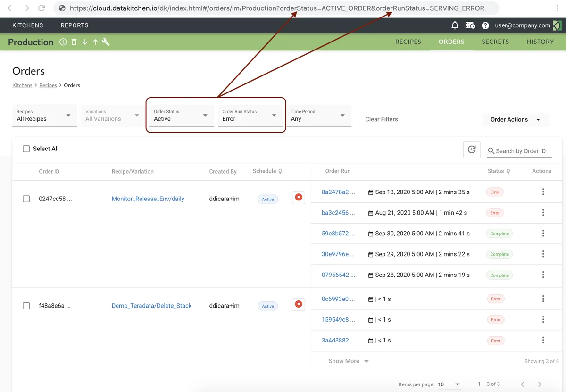Expand Show More order runs
The height and width of the screenshot is (392, 566).
coord(348,361)
